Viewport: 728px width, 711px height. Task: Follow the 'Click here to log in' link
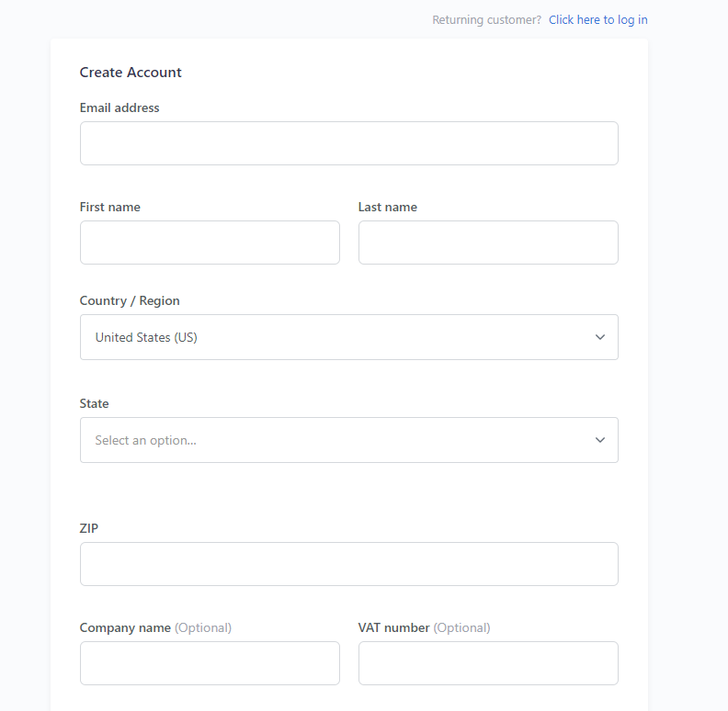click(598, 20)
